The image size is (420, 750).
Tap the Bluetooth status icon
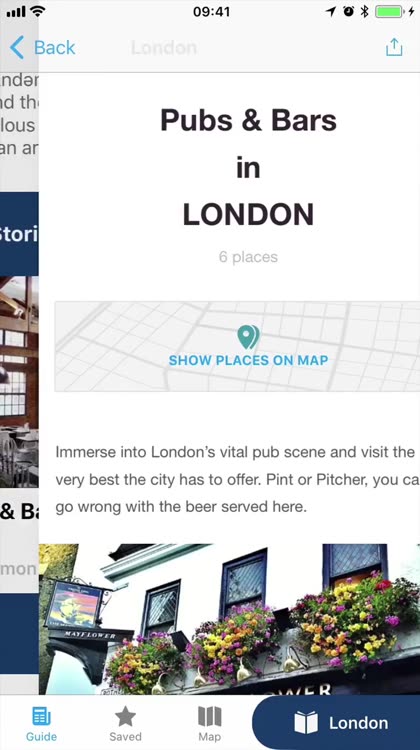tap(365, 11)
